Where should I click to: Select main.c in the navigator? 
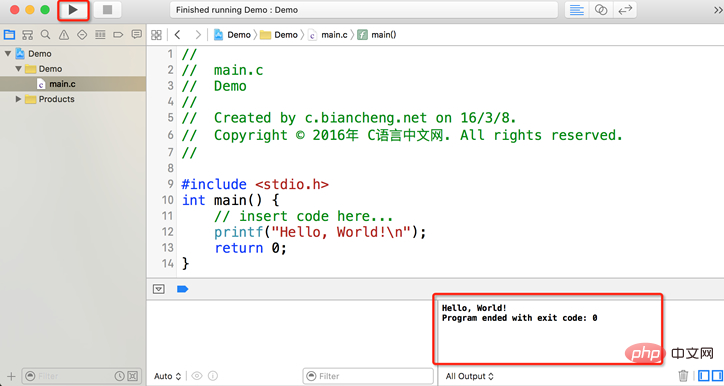pyautogui.click(x=73, y=84)
